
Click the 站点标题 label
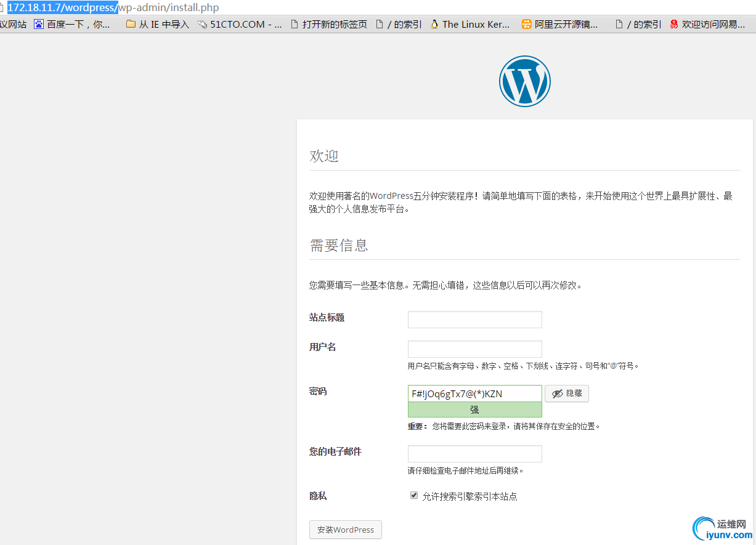327,318
